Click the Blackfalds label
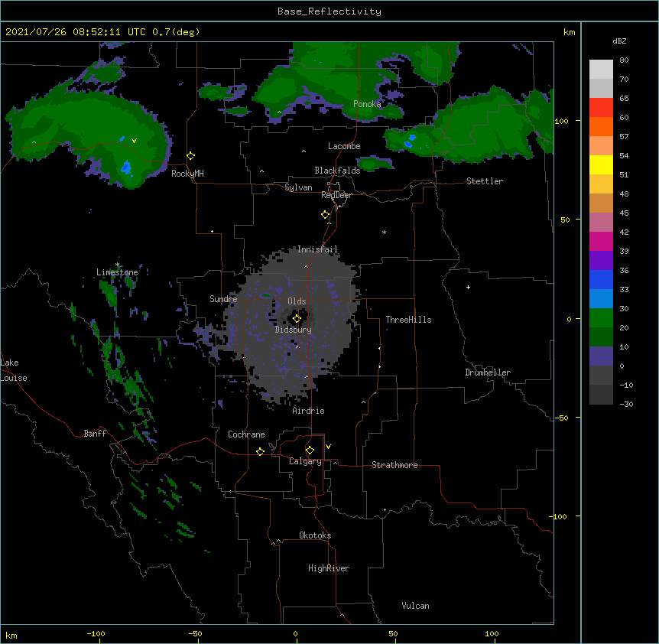 (x=337, y=171)
